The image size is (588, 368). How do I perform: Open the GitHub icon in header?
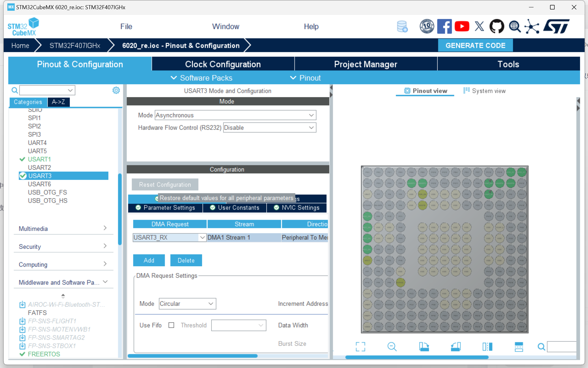click(x=496, y=26)
